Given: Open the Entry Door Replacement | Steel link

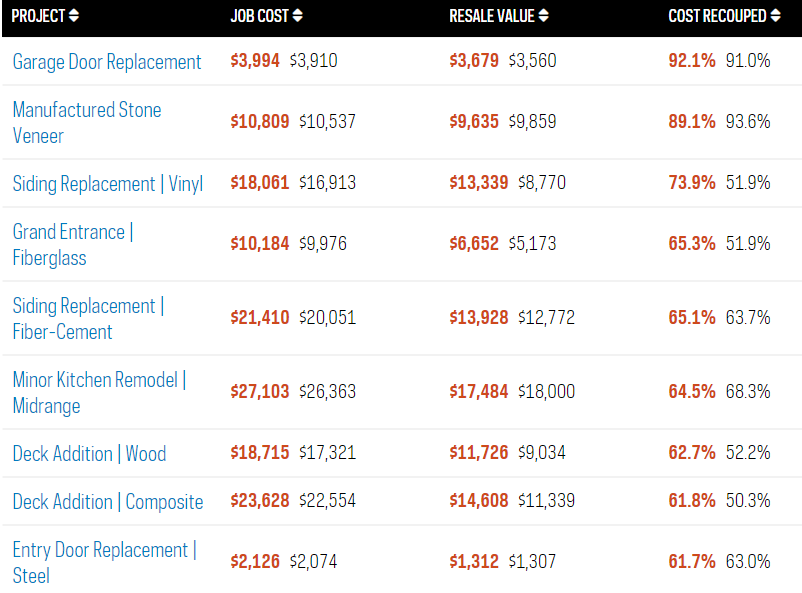Looking at the screenshot, I should pos(105,562).
